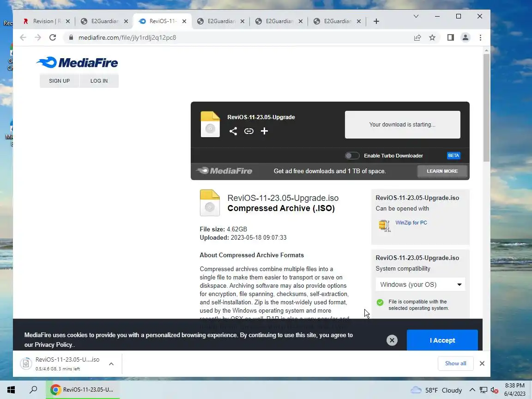Click the LOG IN button

[99, 81]
